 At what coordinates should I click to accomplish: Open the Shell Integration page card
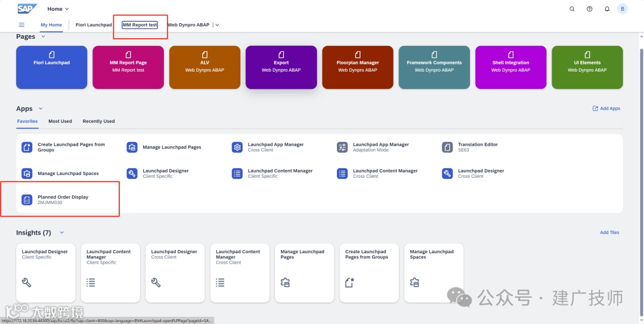click(x=511, y=67)
